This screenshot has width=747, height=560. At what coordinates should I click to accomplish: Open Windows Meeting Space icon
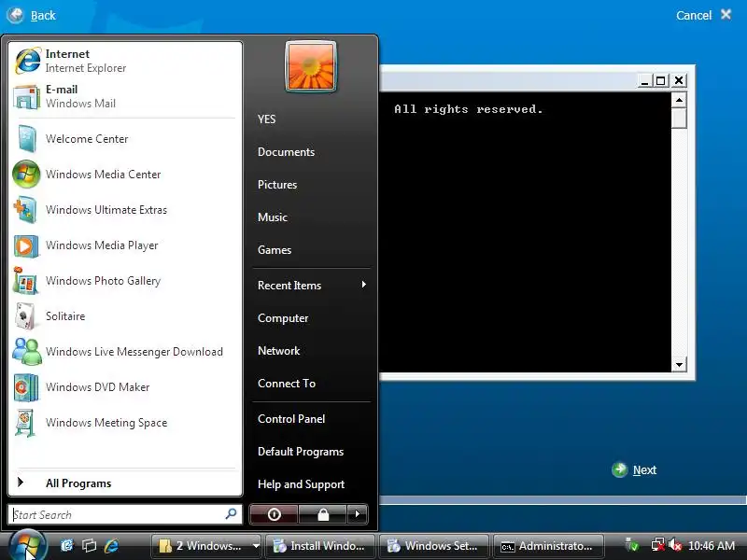pos(25,423)
